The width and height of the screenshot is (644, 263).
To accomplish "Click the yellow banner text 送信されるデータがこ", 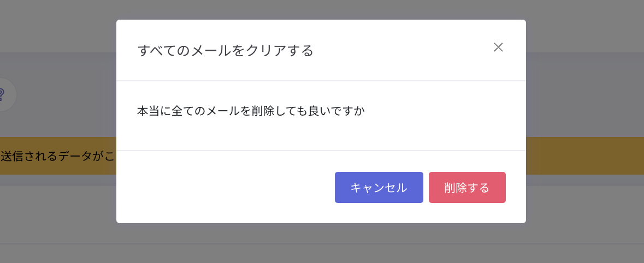I will [57, 156].
